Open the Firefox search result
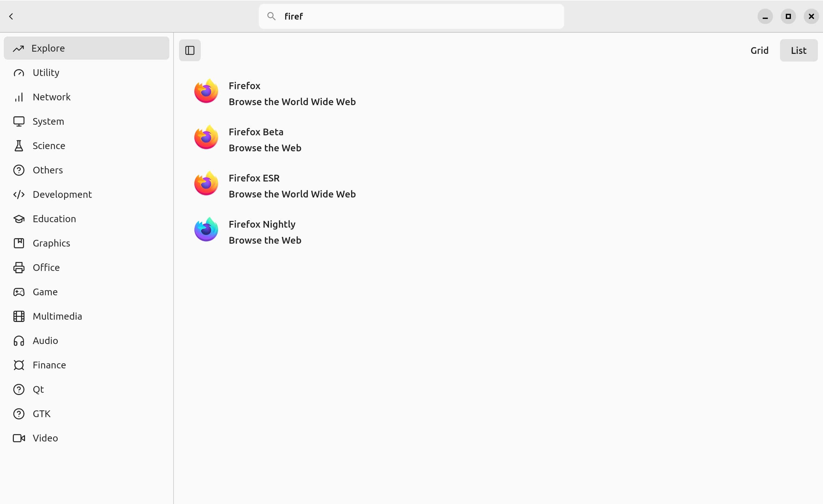Screen dimensions: 823x504 point(244,86)
